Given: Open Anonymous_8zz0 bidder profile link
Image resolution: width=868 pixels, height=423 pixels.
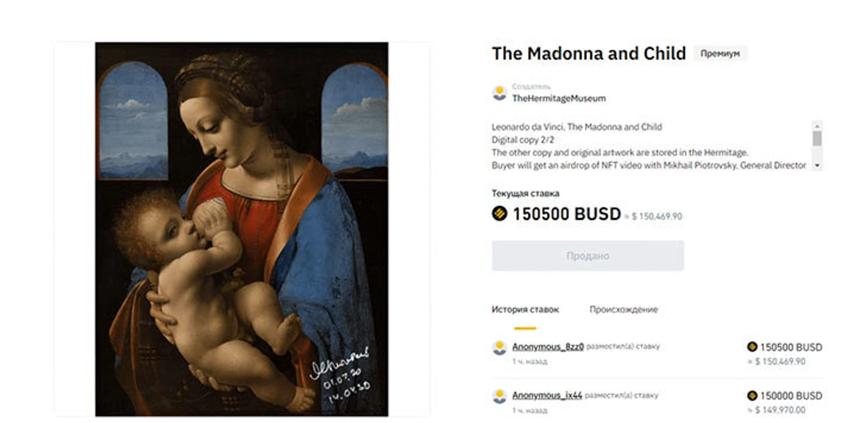Looking at the screenshot, I should click(548, 347).
